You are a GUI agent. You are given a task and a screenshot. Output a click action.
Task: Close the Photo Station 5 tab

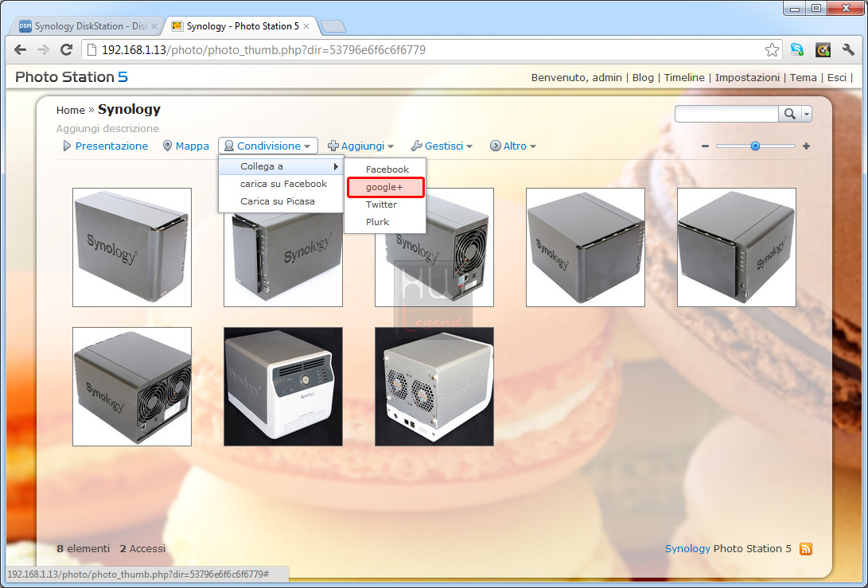pyautogui.click(x=306, y=26)
